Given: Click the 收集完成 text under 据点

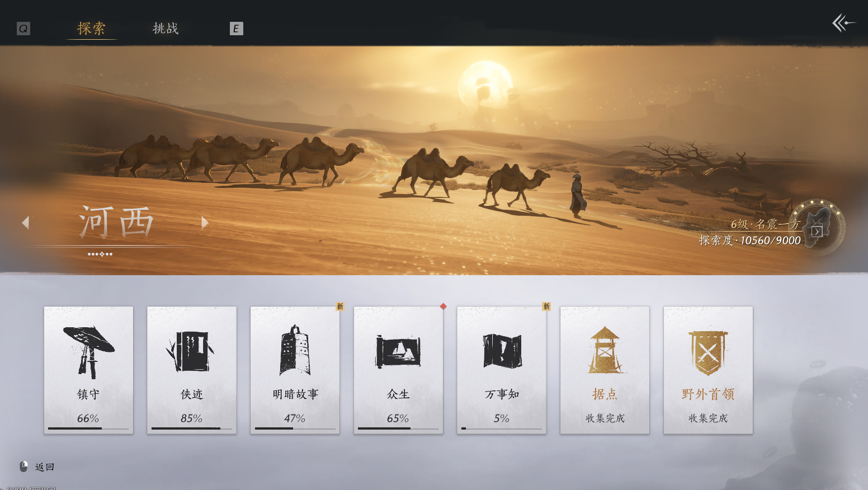Looking at the screenshot, I should tap(605, 418).
